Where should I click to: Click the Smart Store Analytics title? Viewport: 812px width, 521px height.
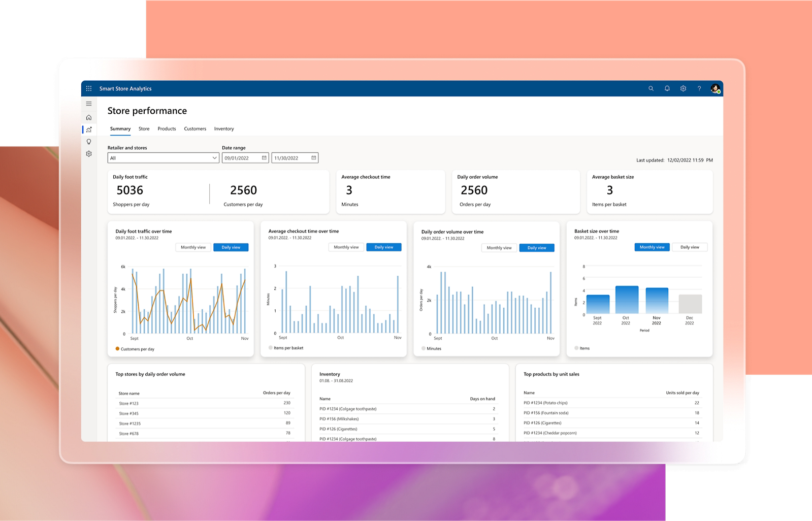[x=125, y=89]
